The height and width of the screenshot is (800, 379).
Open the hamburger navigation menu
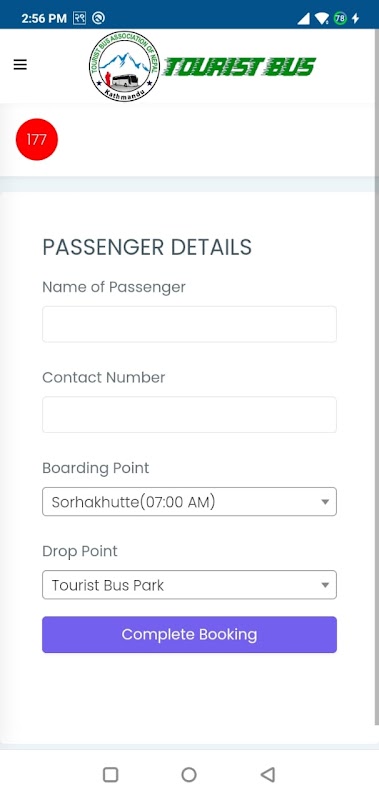pos(20,65)
